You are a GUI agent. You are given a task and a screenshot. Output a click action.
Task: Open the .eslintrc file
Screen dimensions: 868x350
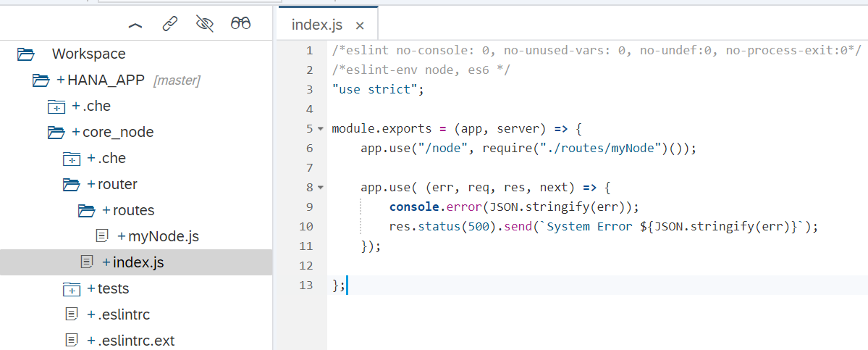124,314
